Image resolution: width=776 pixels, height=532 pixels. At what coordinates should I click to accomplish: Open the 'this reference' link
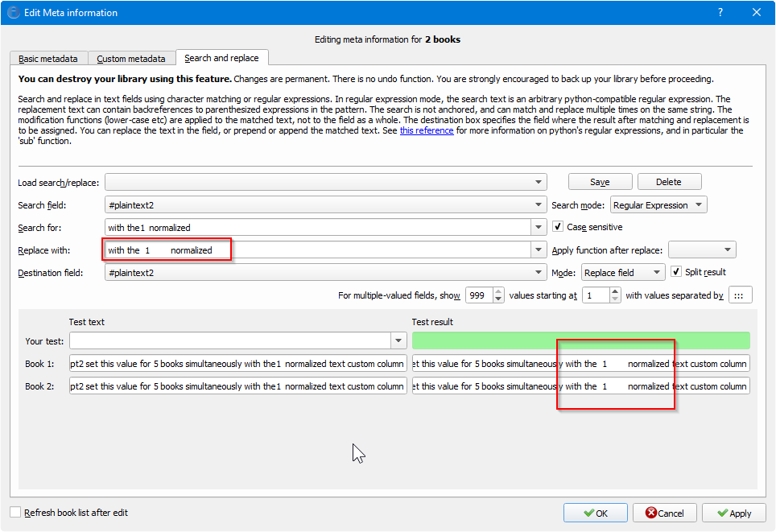pos(427,130)
